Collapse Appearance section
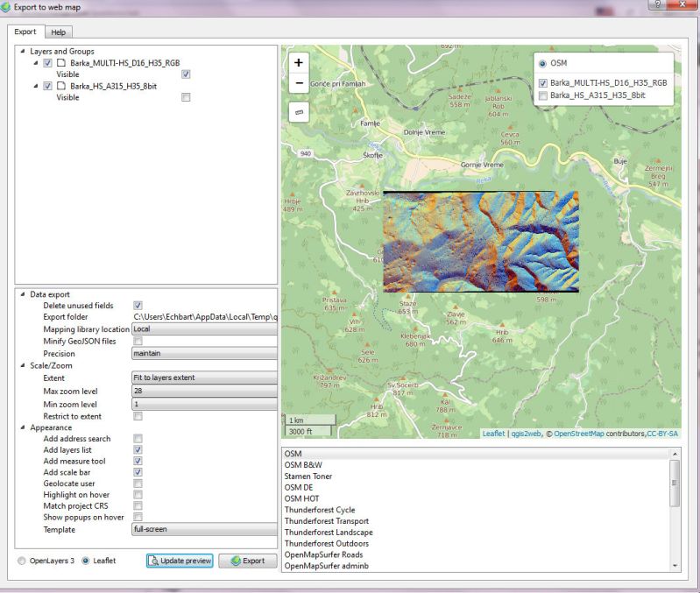The width and height of the screenshot is (700, 593). tap(22, 427)
